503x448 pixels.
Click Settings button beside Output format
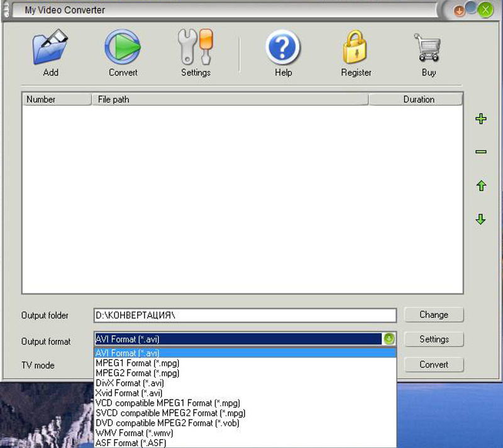pyautogui.click(x=434, y=339)
